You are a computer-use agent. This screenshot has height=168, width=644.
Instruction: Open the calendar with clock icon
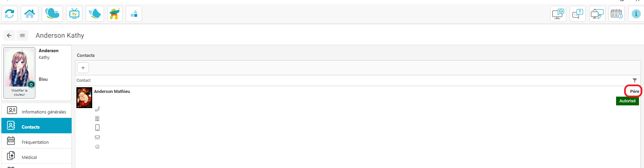617,14
